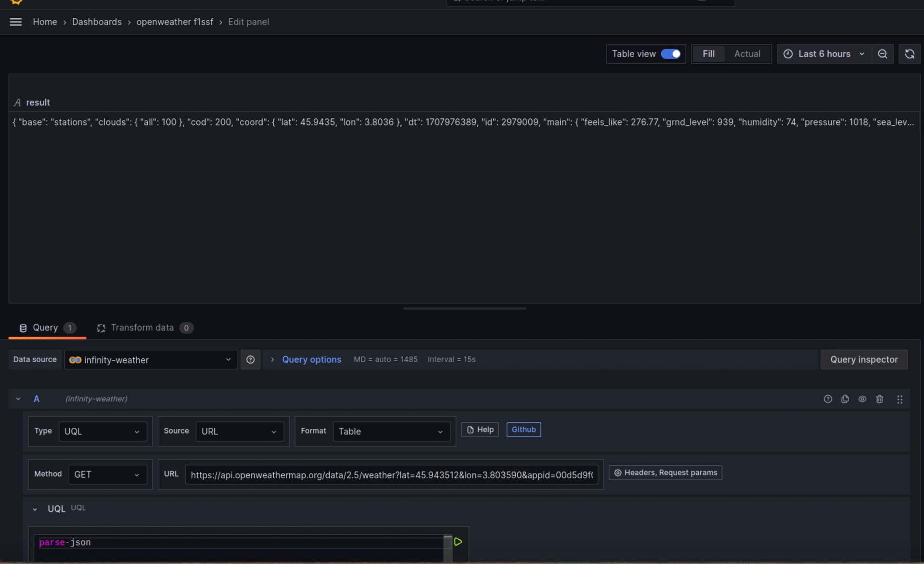Viewport: 924px width, 564px height.
Task: Click the zoom out time range icon
Action: [882, 54]
